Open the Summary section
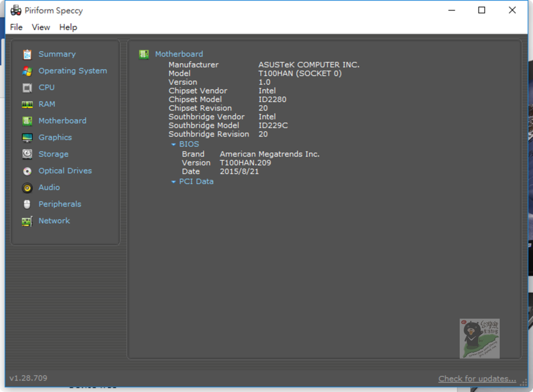533x392 pixels. (57, 54)
